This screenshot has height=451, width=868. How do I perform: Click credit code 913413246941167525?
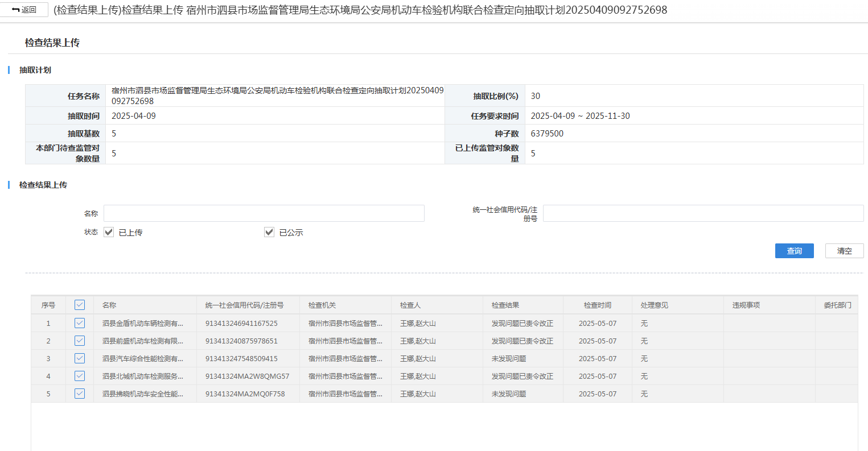241,323
